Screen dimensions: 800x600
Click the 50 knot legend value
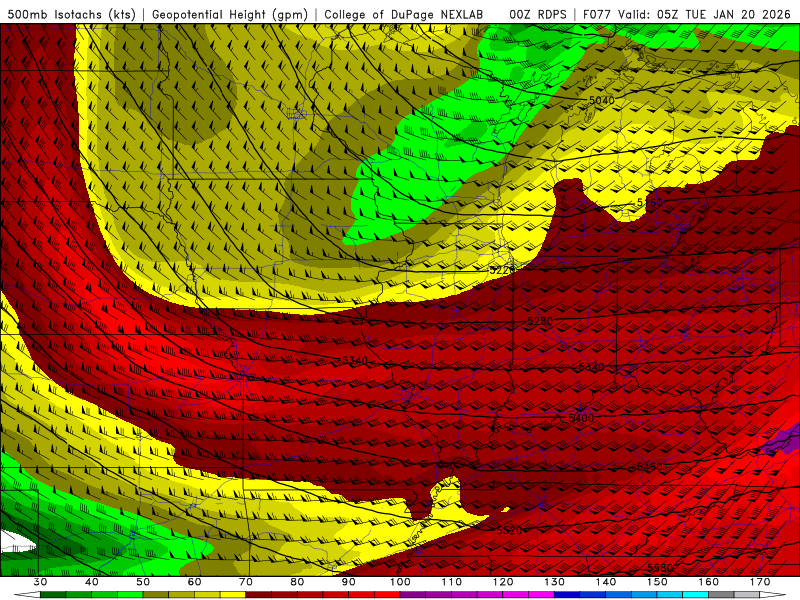[x=143, y=582]
